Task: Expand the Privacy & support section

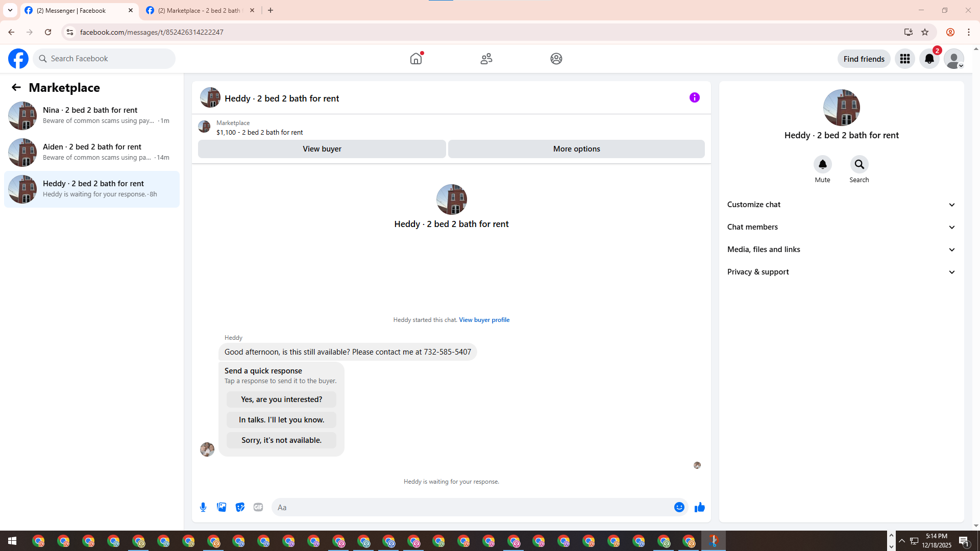Action: click(x=842, y=272)
